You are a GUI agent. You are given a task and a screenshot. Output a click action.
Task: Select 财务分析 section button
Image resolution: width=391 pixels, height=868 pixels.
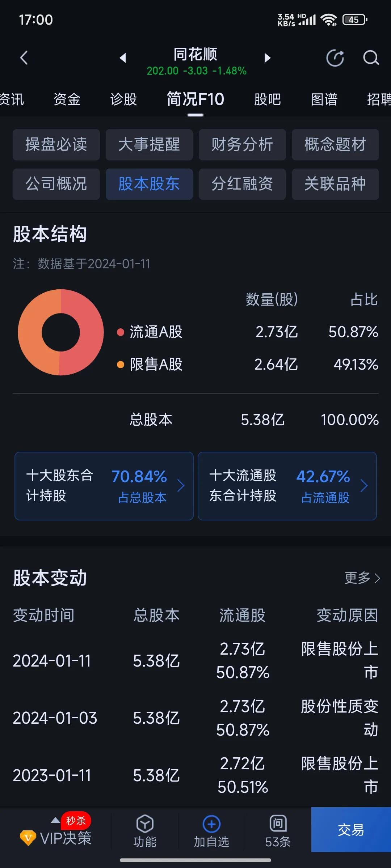click(242, 145)
